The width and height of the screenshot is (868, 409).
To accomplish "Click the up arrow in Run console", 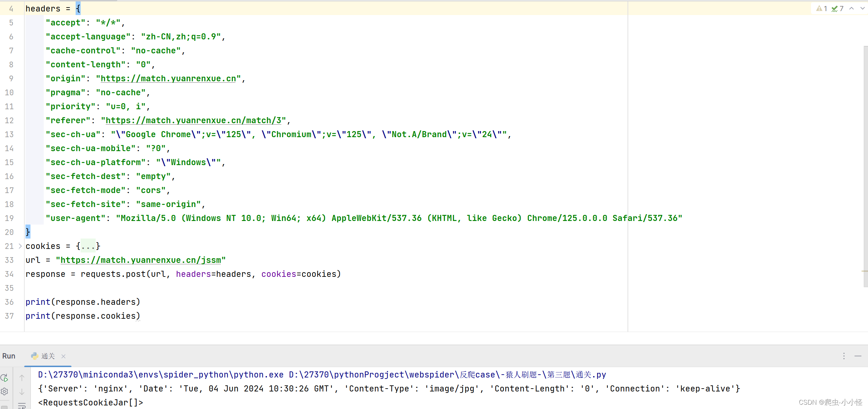I will (22, 378).
